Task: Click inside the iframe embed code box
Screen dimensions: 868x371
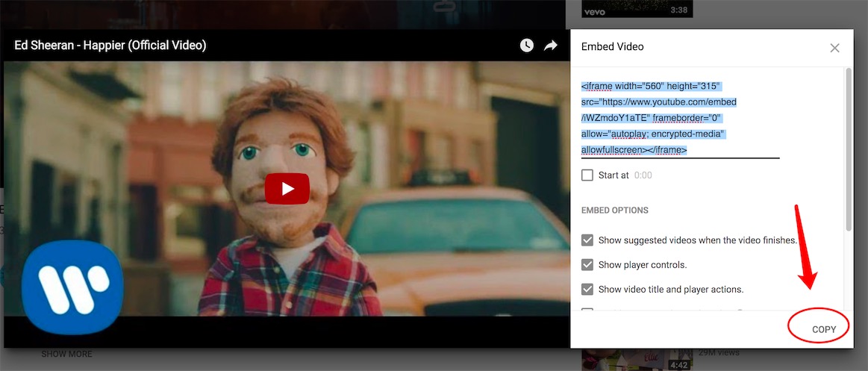Action: coord(672,118)
